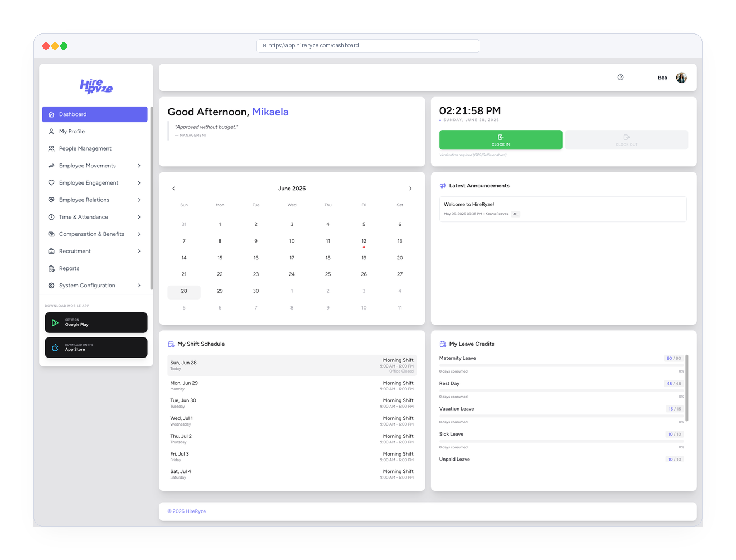Open Reports from the sidebar

point(95,268)
